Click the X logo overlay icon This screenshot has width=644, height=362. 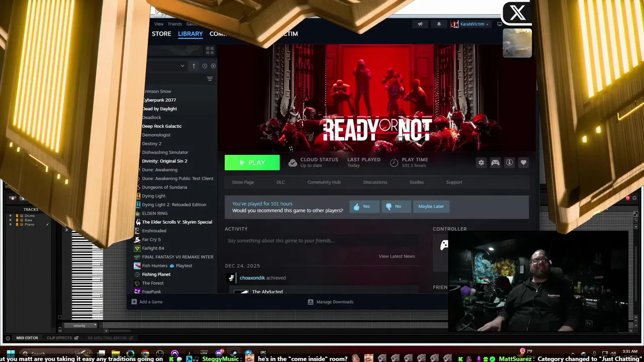pos(517,13)
